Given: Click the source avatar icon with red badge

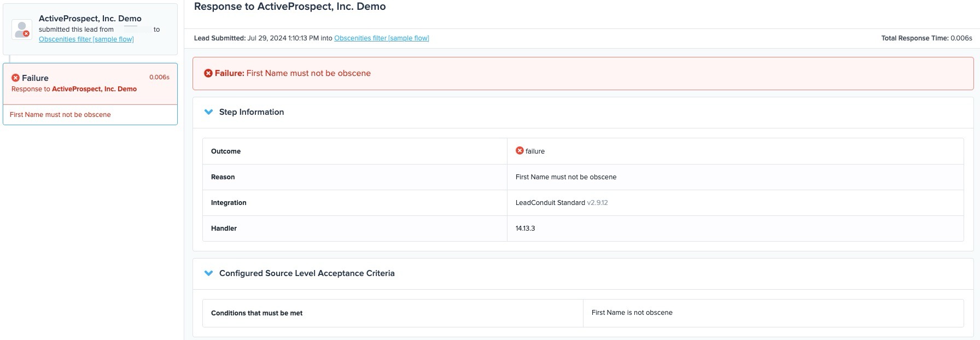Looking at the screenshot, I should pos(22,30).
